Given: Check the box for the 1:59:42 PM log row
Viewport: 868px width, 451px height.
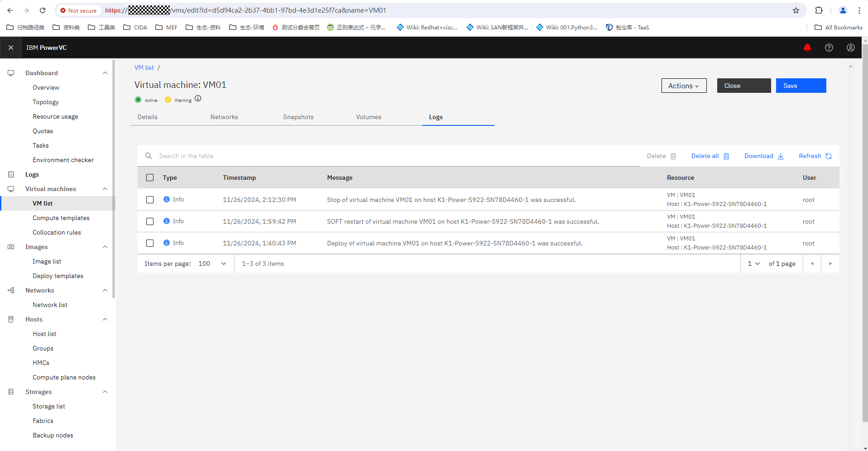Looking at the screenshot, I should pyautogui.click(x=150, y=221).
